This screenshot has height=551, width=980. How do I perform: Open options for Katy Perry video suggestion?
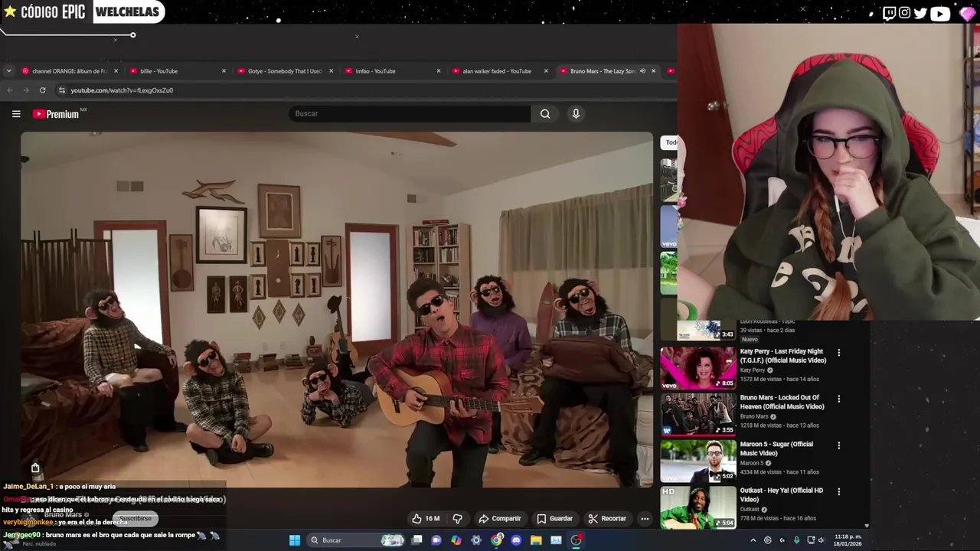(x=839, y=353)
